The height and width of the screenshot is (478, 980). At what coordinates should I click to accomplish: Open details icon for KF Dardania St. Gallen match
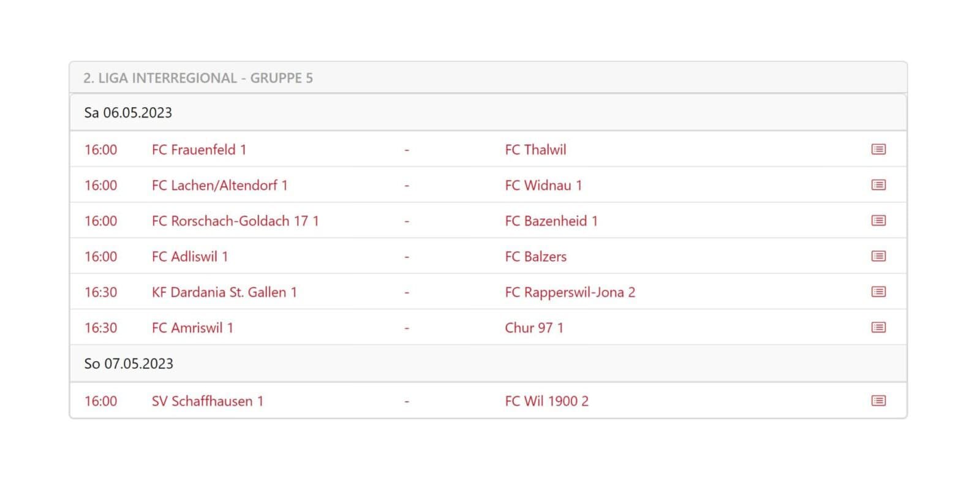pyautogui.click(x=878, y=292)
